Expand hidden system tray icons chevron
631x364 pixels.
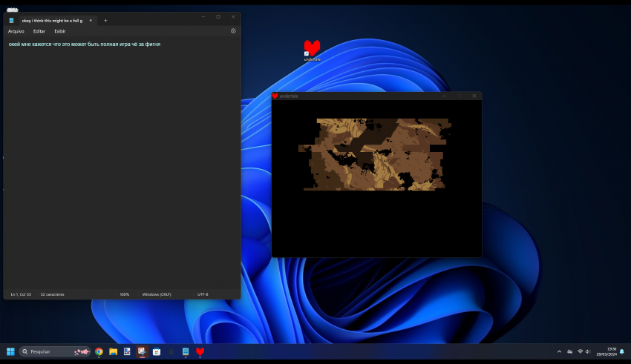[x=559, y=351]
